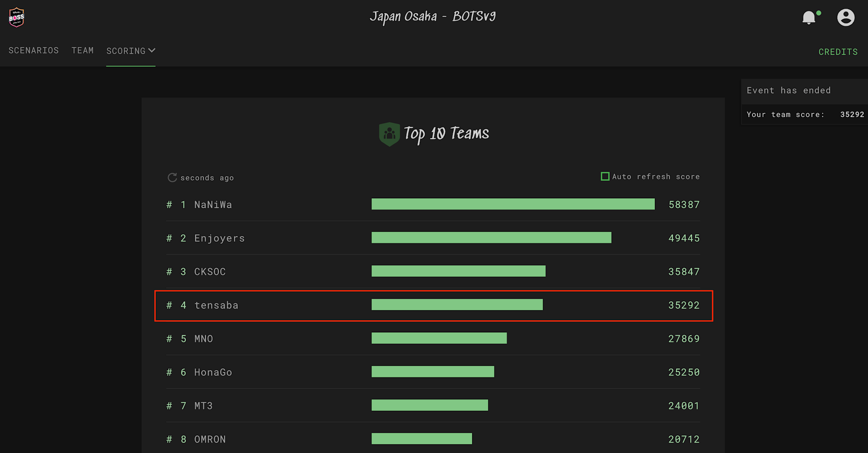Click HonaGo team score 25250
This screenshot has height=453, width=868.
coord(684,372)
